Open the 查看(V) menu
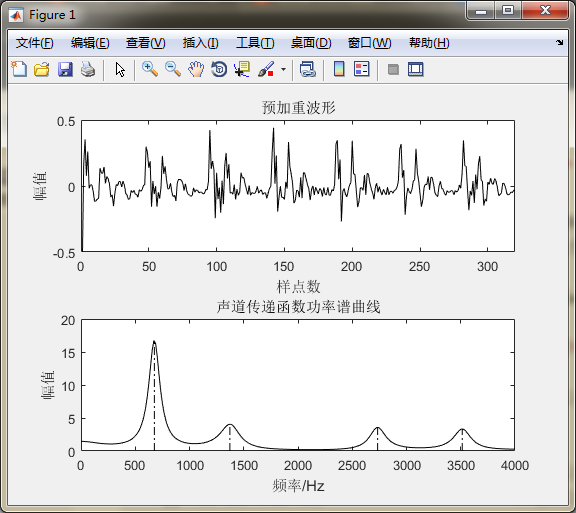 pyautogui.click(x=145, y=43)
